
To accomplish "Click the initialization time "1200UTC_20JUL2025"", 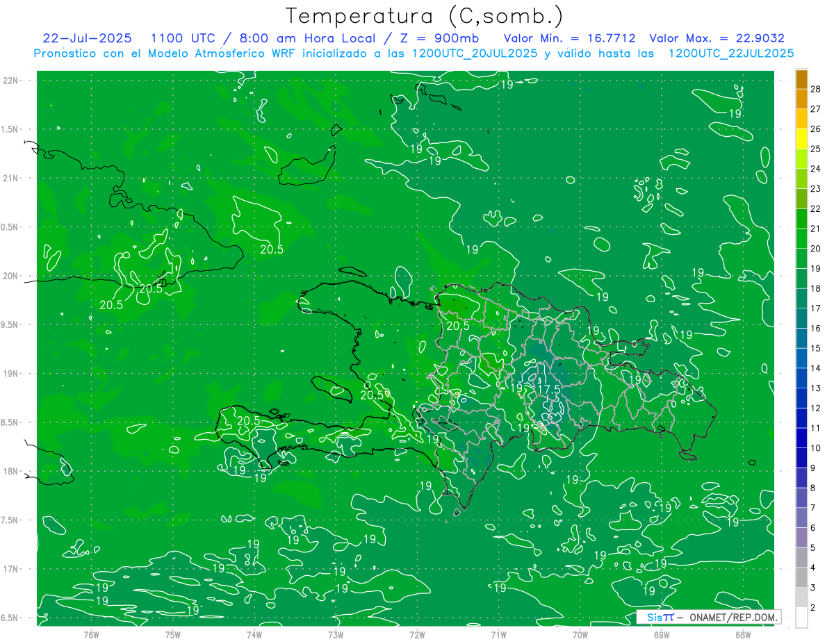I will click(475, 53).
